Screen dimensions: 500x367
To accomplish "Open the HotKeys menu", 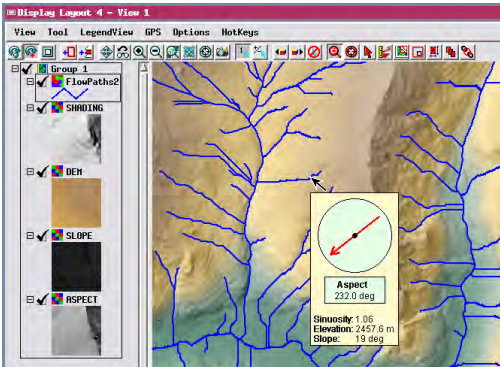I will 240,32.
